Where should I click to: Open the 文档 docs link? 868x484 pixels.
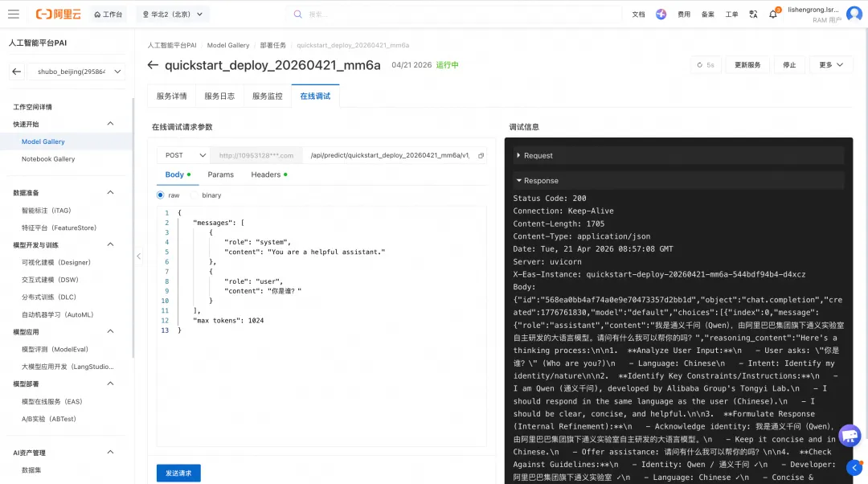(x=638, y=14)
